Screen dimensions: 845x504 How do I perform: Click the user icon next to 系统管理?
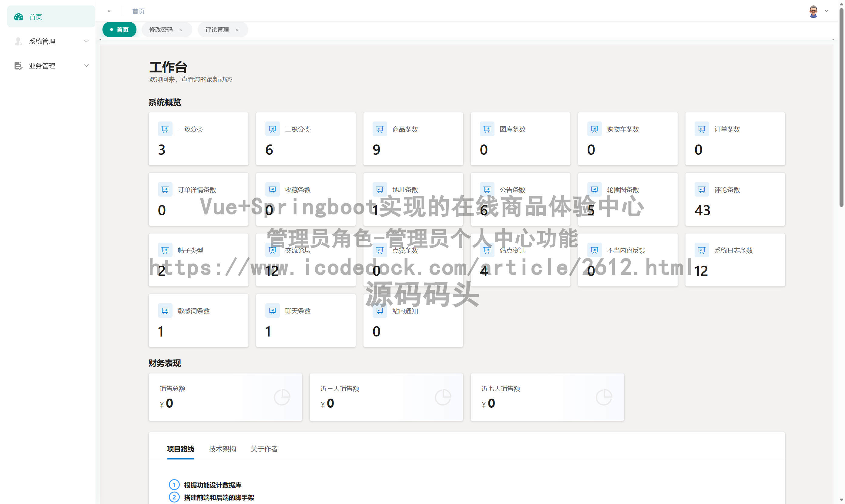18,41
